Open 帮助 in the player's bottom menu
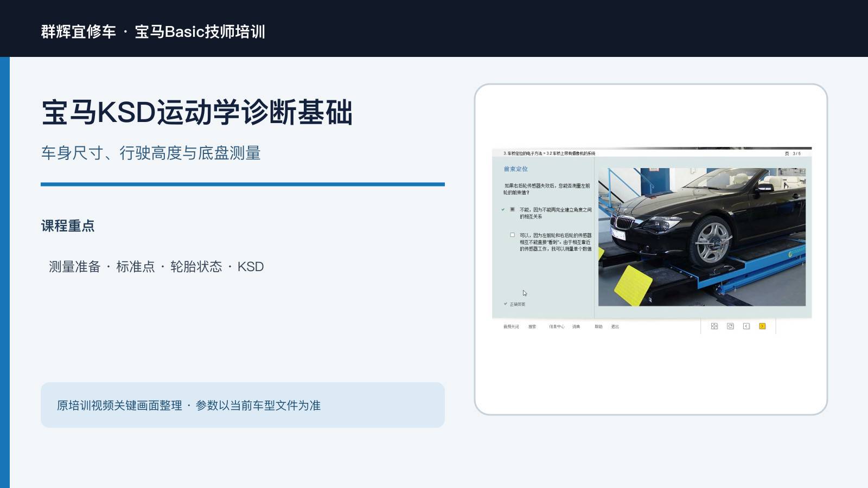 598,326
